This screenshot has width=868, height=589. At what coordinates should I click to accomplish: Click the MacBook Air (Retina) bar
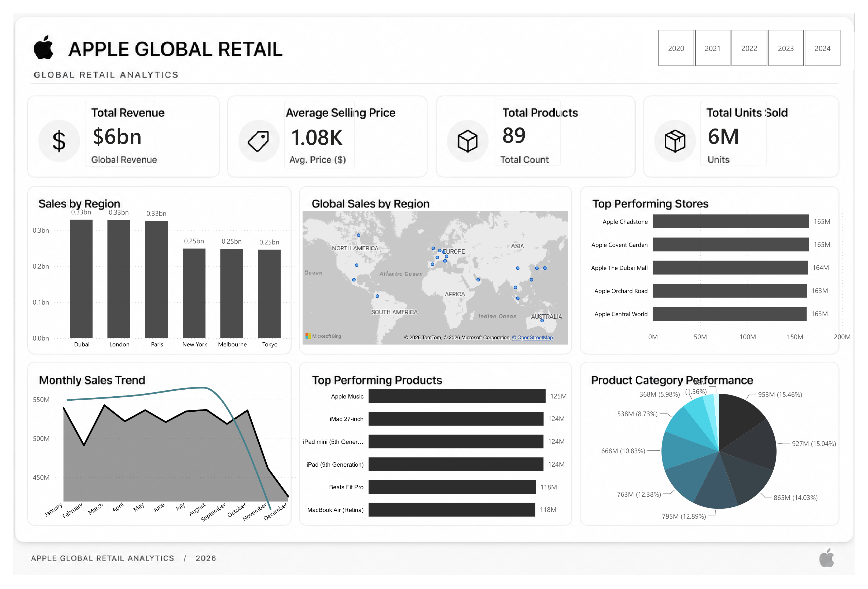pyautogui.click(x=451, y=510)
